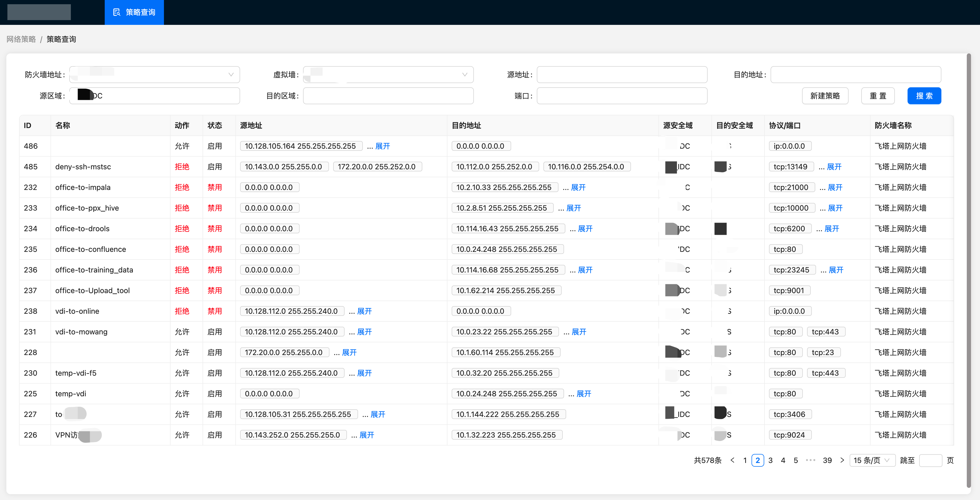This screenshot has width=980, height=500.
Task: Expand destination addresses for office-to-ppx_hive
Action: [573, 208]
